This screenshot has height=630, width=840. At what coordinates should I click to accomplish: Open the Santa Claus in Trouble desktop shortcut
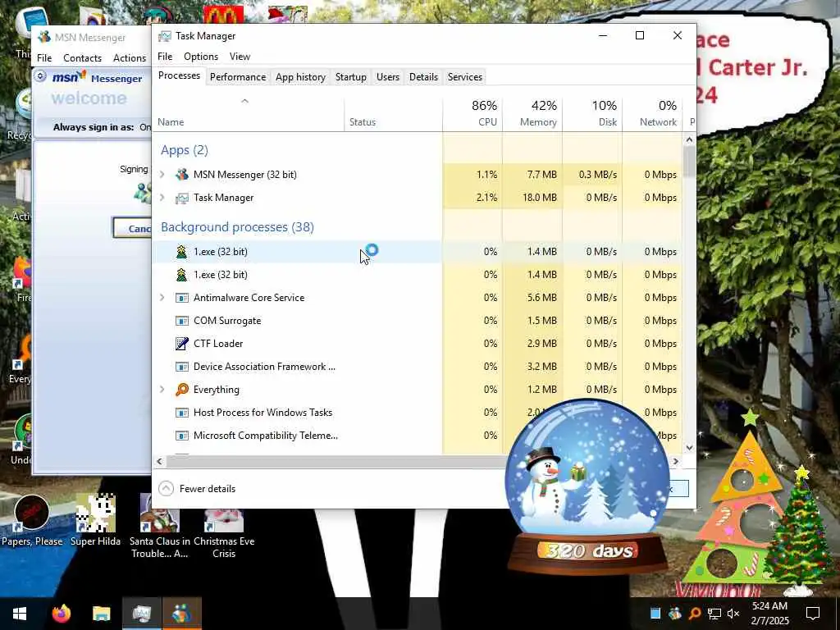pos(160,526)
